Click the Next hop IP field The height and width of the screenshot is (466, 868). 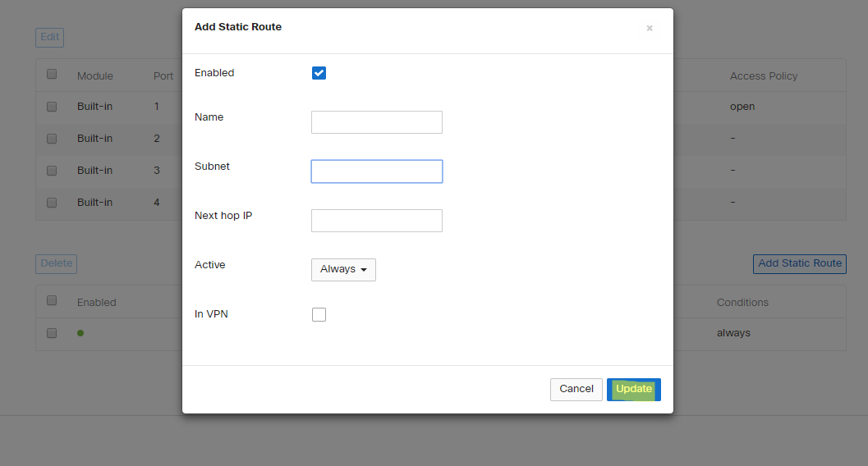[376, 221]
